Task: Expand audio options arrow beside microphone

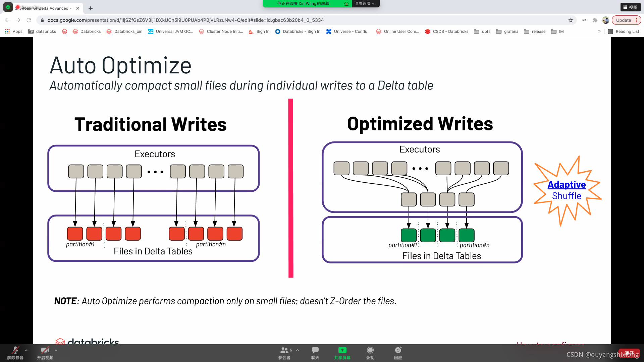Action: pyautogui.click(x=26, y=350)
